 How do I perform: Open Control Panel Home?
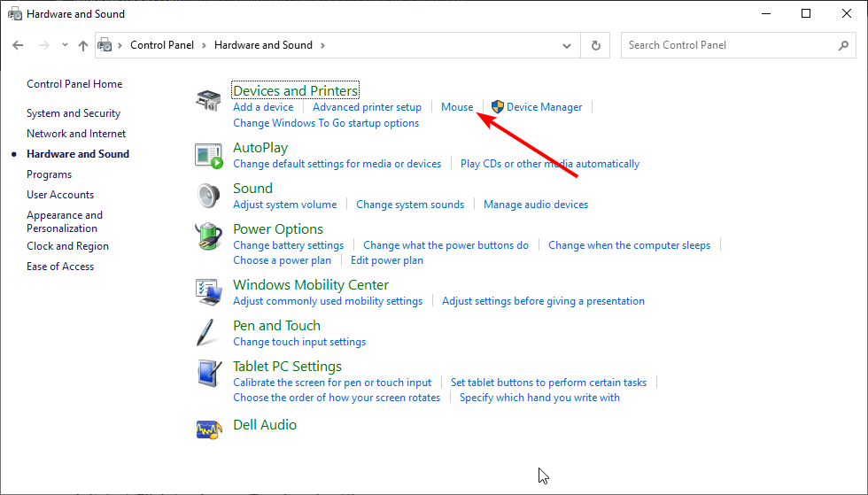[74, 84]
